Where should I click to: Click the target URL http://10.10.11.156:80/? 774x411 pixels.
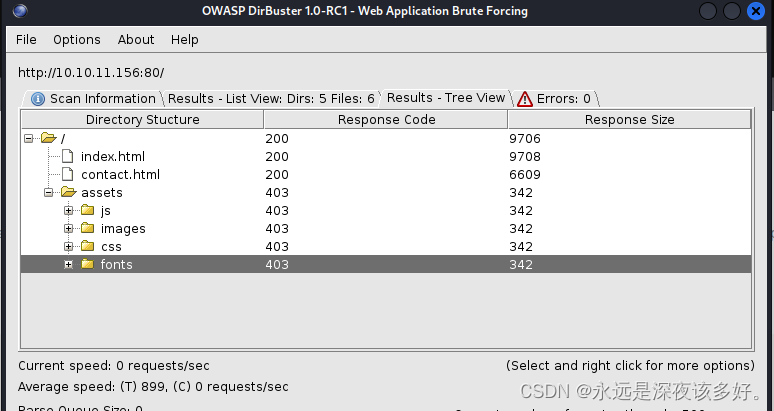pos(91,73)
